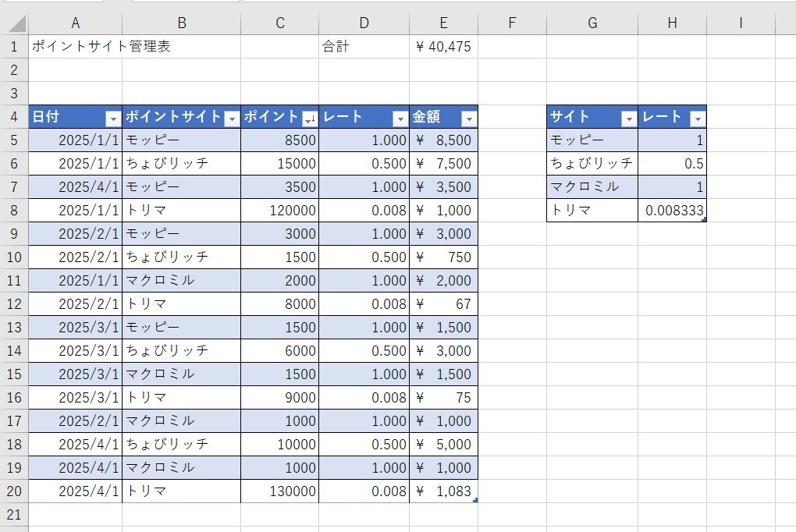Select row 1 header
796x532 pixels.
[x=14, y=47]
